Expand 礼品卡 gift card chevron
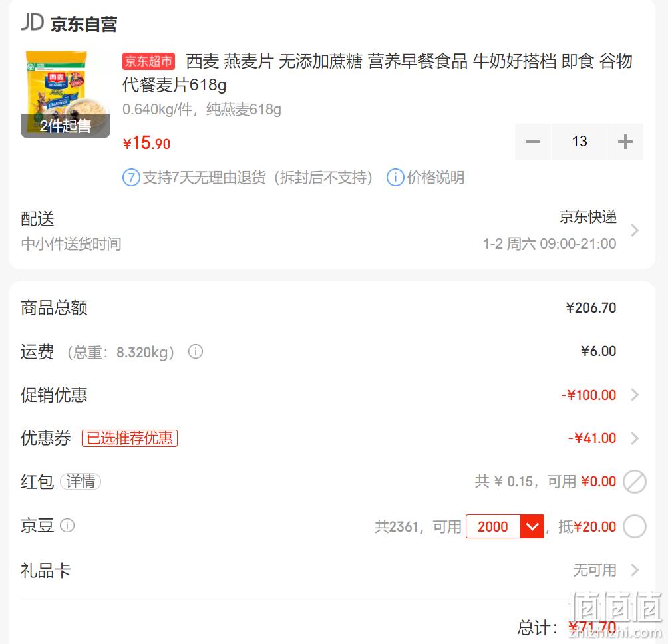This screenshot has height=644, width=668. pyautogui.click(x=635, y=570)
